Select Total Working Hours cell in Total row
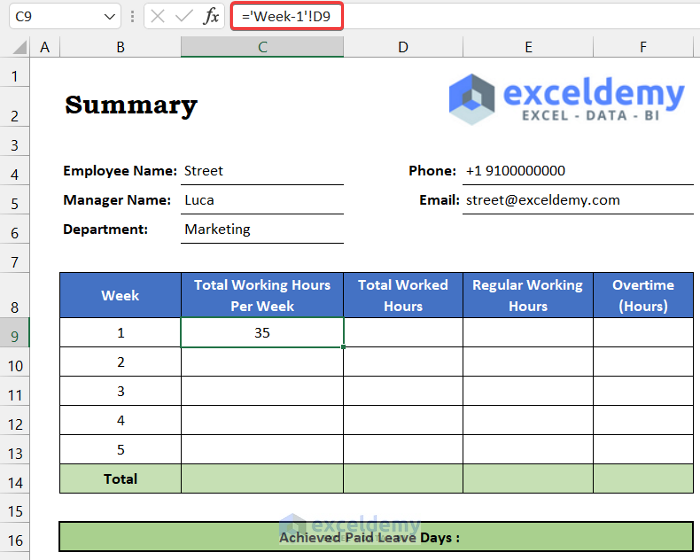Image resolution: width=700 pixels, height=560 pixels. [x=262, y=479]
